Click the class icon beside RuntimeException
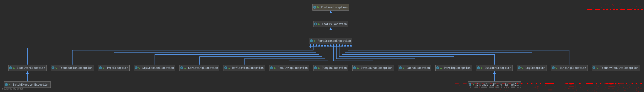644x92 pixels. click(315, 7)
